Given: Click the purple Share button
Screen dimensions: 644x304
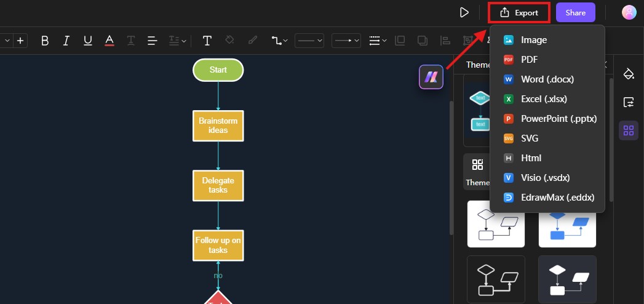Looking at the screenshot, I should (x=575, y=13).
